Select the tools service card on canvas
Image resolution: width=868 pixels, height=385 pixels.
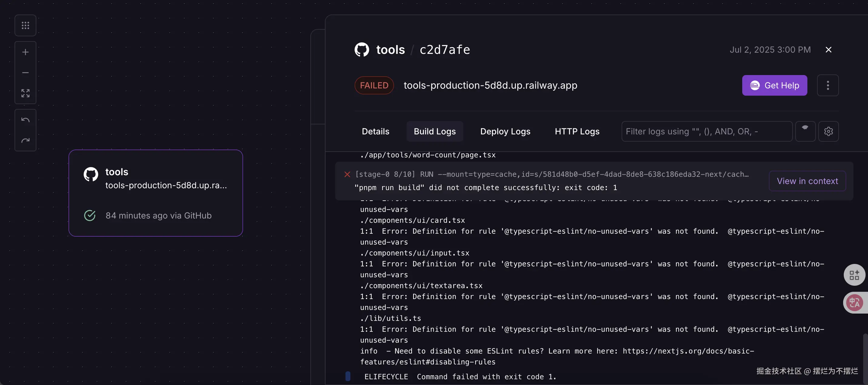[155, 193]
